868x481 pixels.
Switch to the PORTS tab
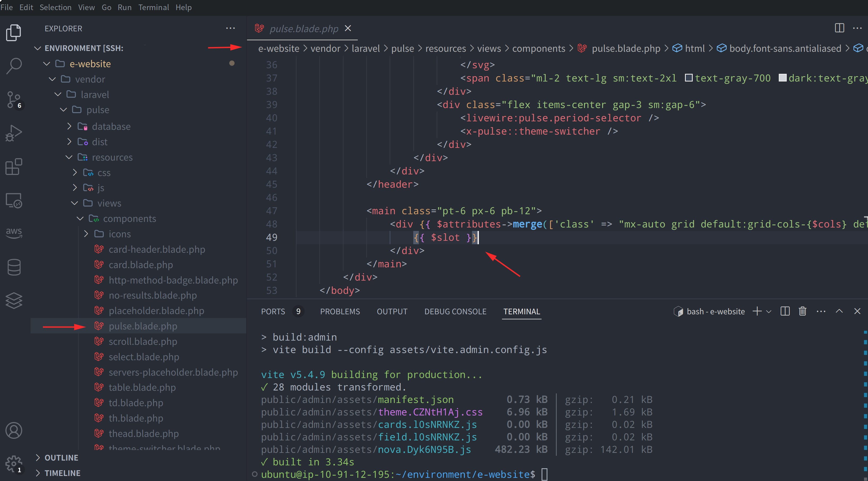pos(273,311)
